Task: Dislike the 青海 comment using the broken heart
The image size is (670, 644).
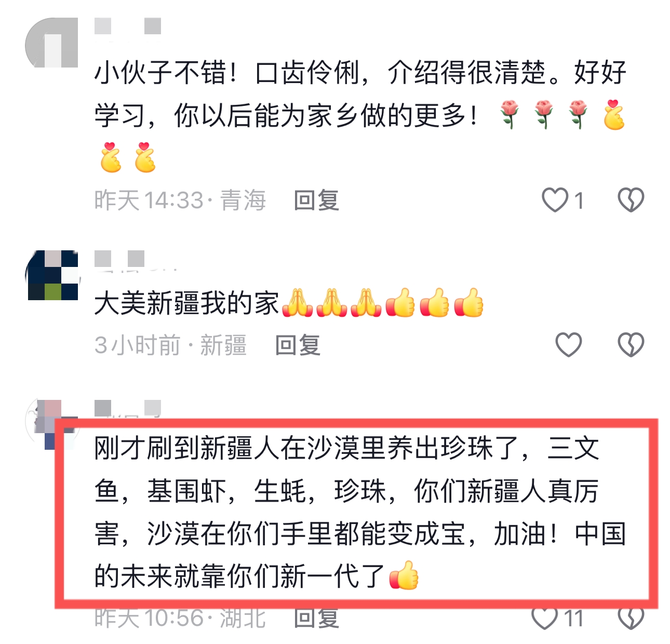Action: click(631, 200)
